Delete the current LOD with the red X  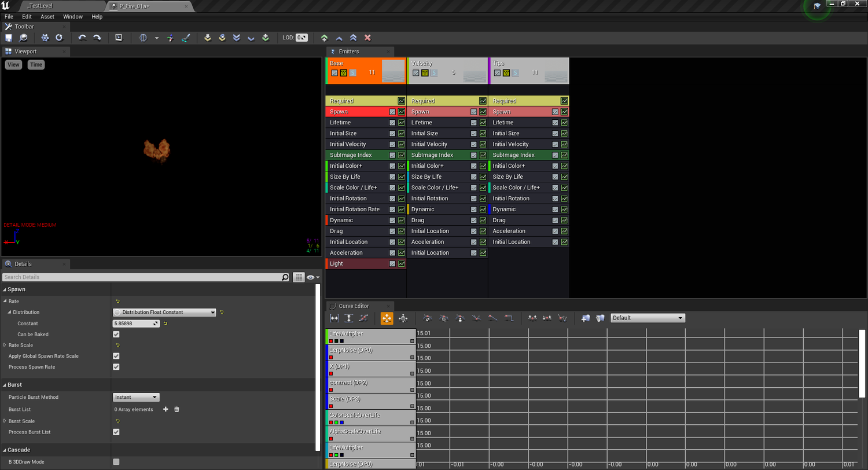(367, 38)
